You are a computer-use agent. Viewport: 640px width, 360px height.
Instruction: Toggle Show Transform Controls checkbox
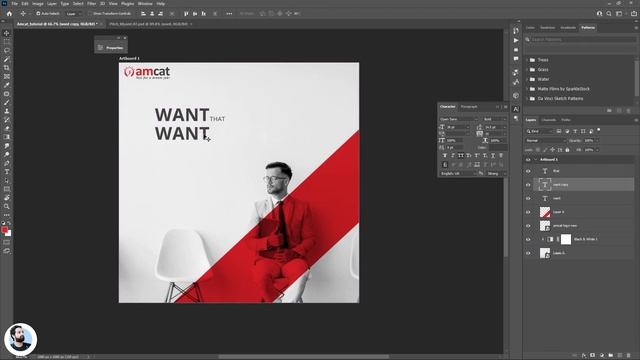click(90, 13)
